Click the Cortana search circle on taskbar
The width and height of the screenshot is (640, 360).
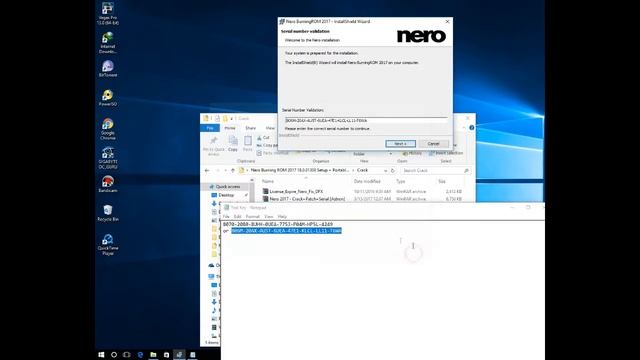pos(114,355)
